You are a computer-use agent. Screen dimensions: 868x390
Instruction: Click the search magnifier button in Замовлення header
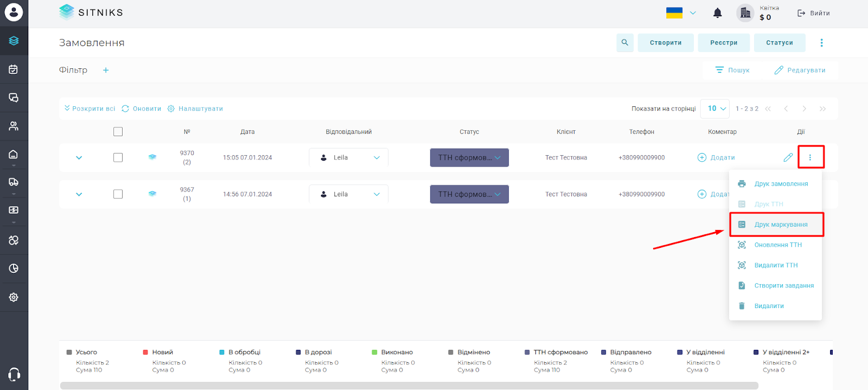(625, 42)
